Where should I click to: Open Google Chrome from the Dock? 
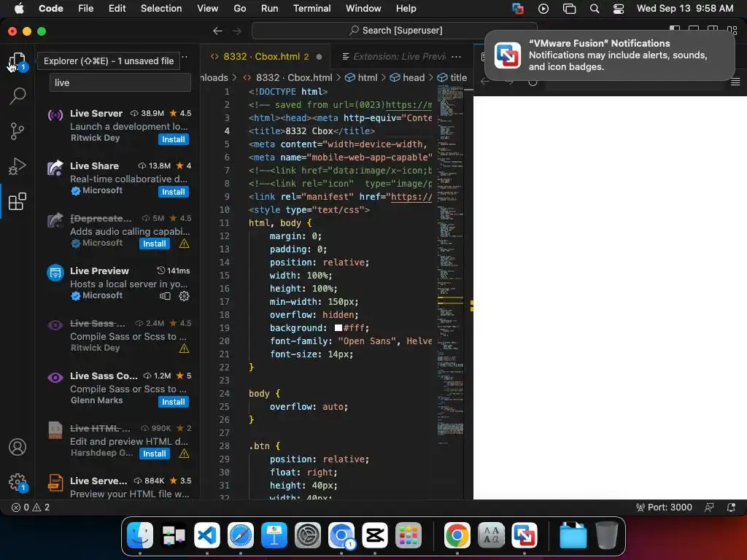457,535
